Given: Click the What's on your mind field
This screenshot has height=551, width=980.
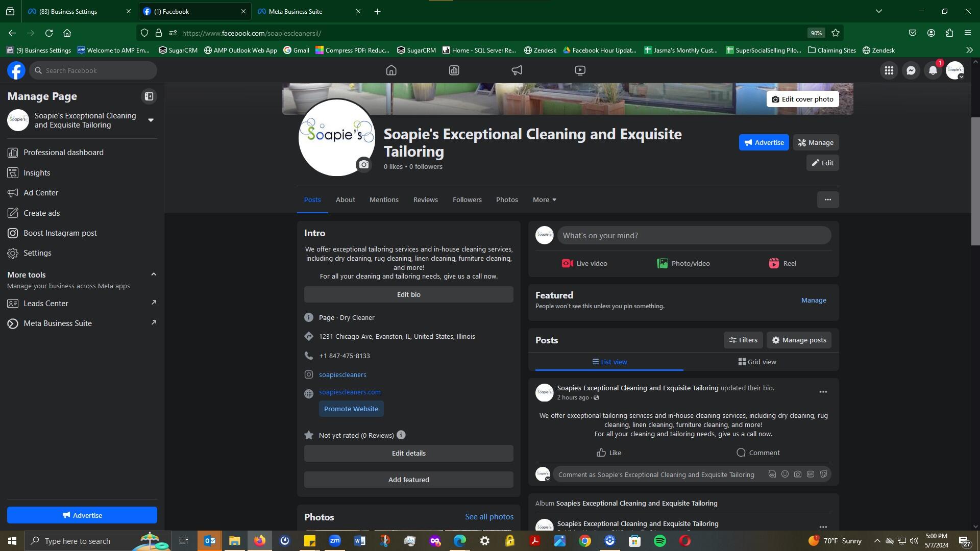Looking at the screenshot, I should (694, 235).
